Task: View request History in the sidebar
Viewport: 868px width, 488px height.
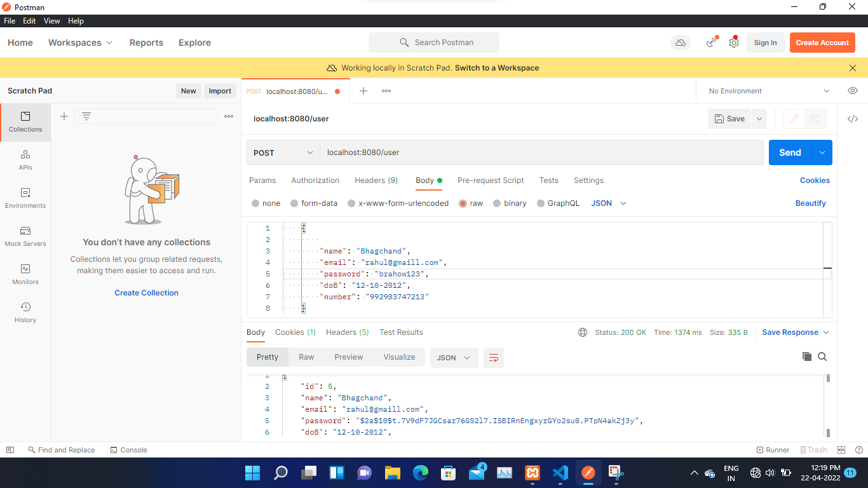Action: (25, 313)
